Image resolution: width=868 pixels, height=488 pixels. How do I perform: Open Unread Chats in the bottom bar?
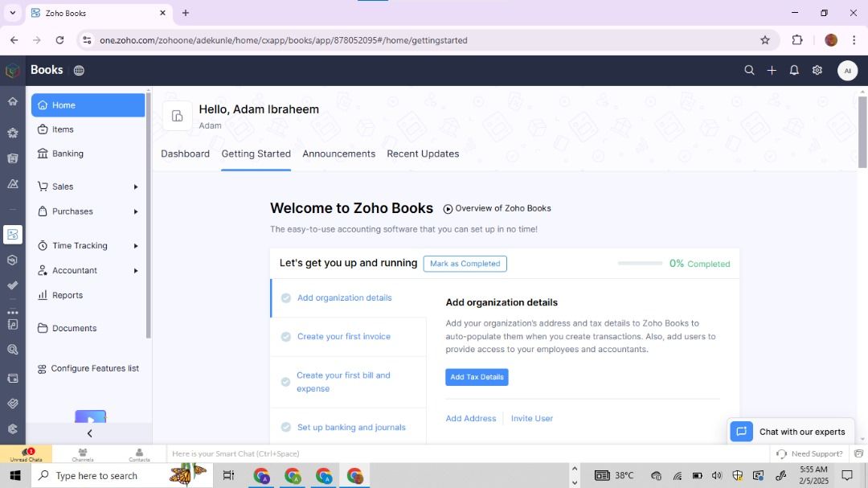pyautogui.click(x=26, y=454)
